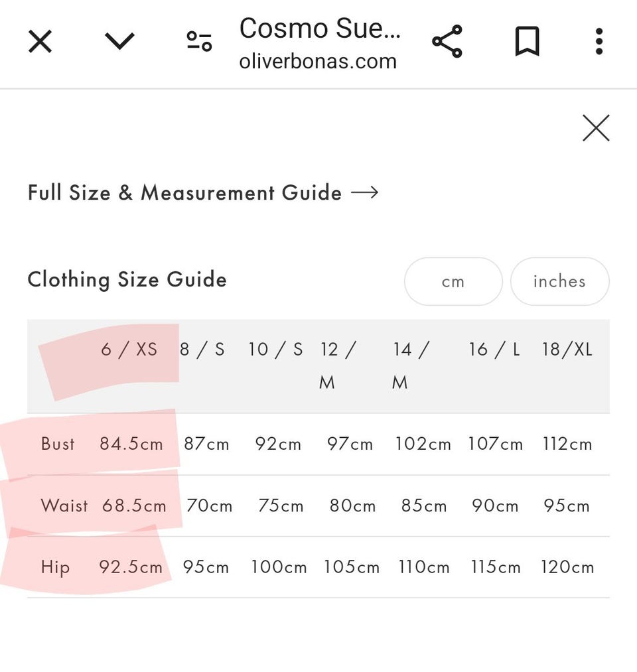Tap the share icon
The image size is (637, 672).
tap(447, 42)
